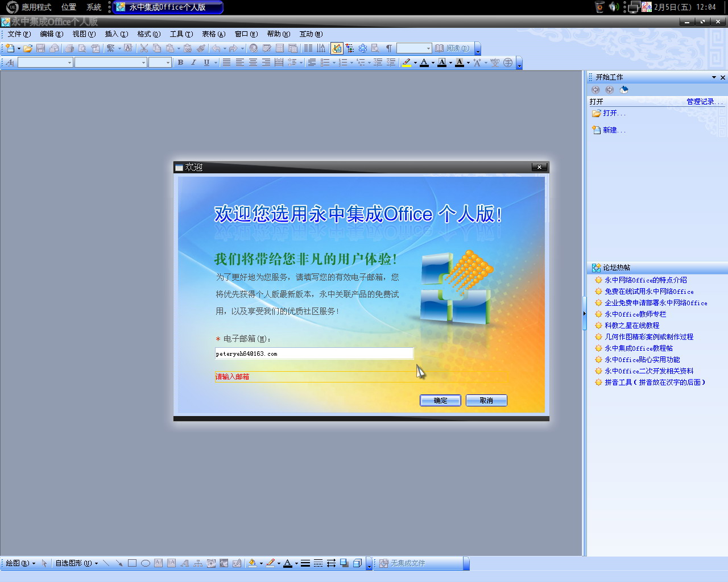The width and height of the screenshot is (728, 582).
Task: Click the Fill color bucket on drawing toolbar
Action: click(x=253, y=563)
